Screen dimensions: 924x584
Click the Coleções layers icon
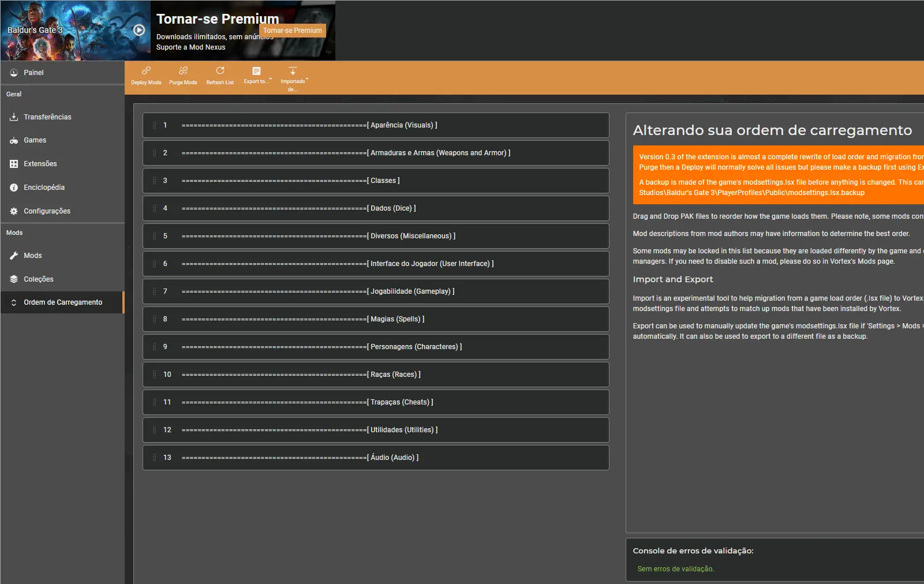point(14,279)
